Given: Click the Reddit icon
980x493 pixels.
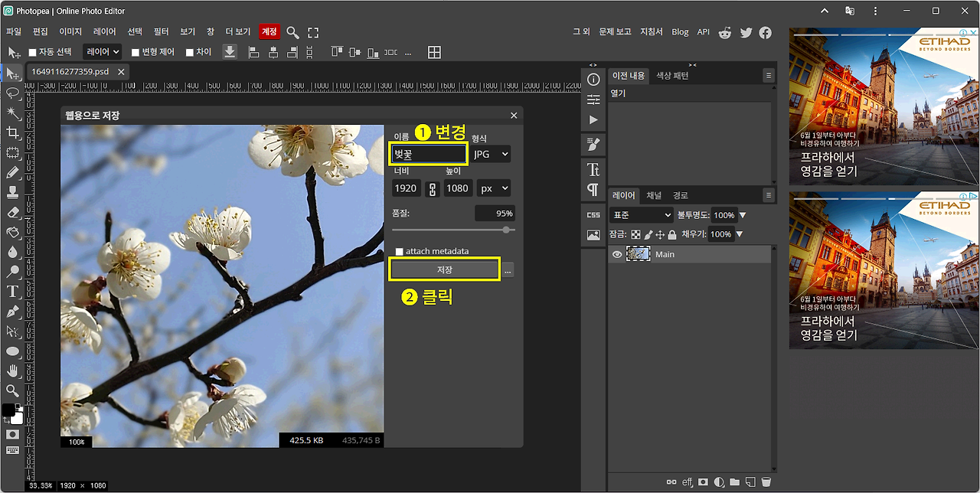Looking at the screenshot, I should 725,32.
